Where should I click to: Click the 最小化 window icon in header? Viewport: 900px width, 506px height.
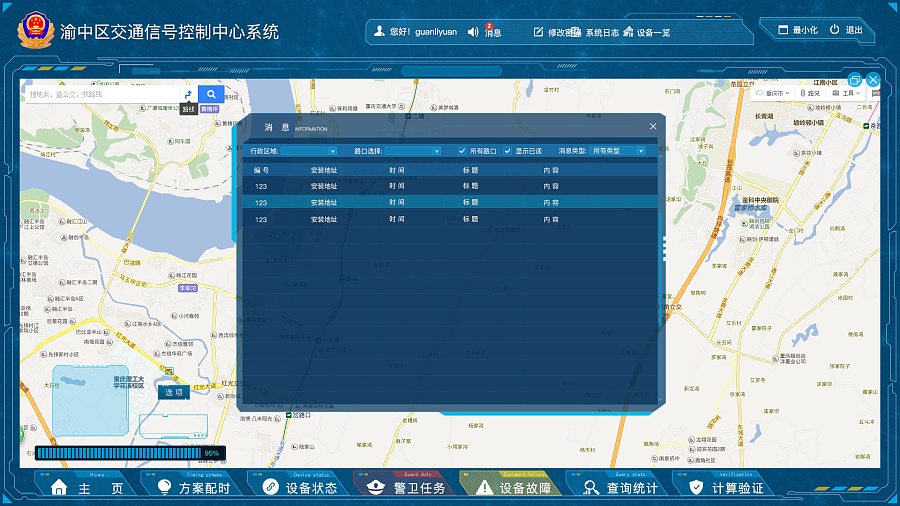(x=783, y=29)
